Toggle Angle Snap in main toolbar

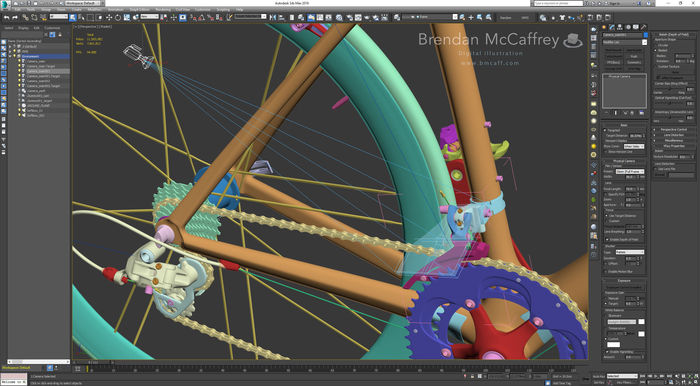(x=201, y=17)
